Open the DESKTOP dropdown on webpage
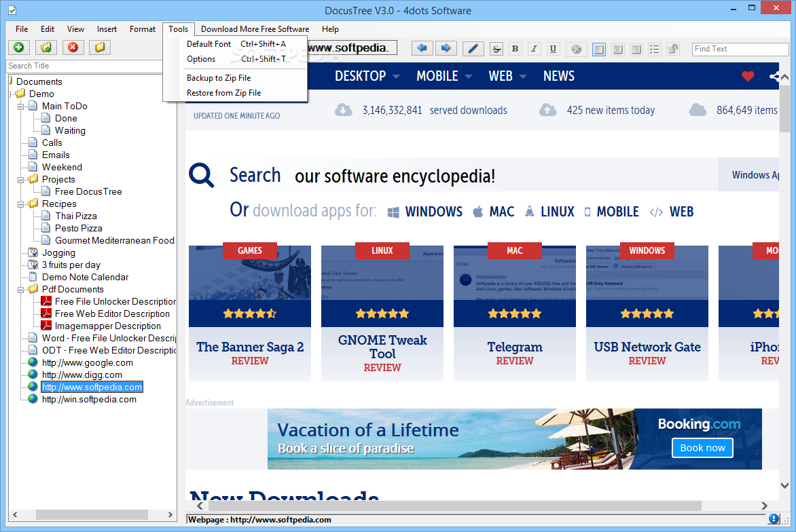The height and width of the screenshot is (532, 796). [367, 76]
